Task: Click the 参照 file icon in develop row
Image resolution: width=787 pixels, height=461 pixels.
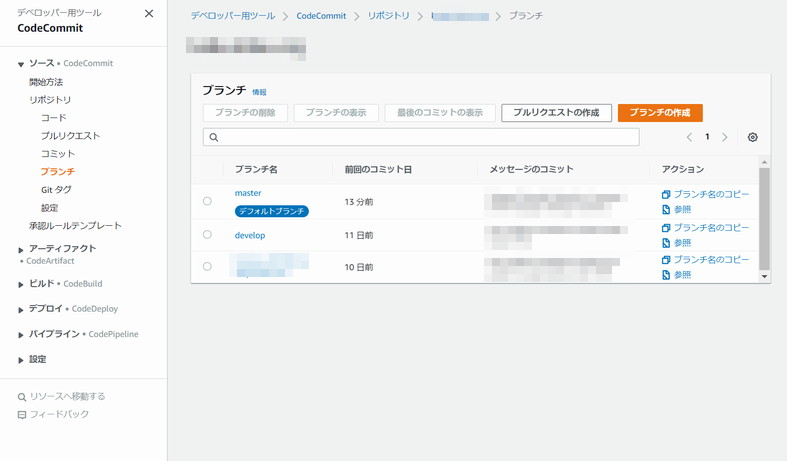Action: [666, 243]
